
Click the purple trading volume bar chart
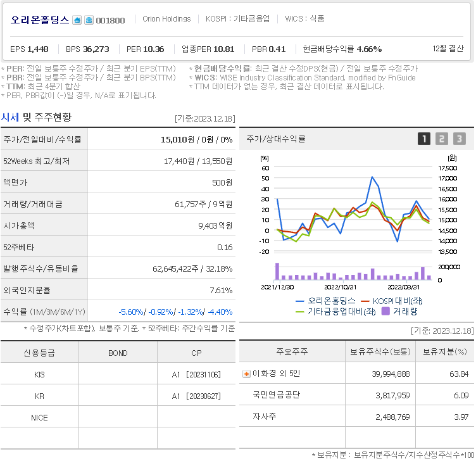353,272
